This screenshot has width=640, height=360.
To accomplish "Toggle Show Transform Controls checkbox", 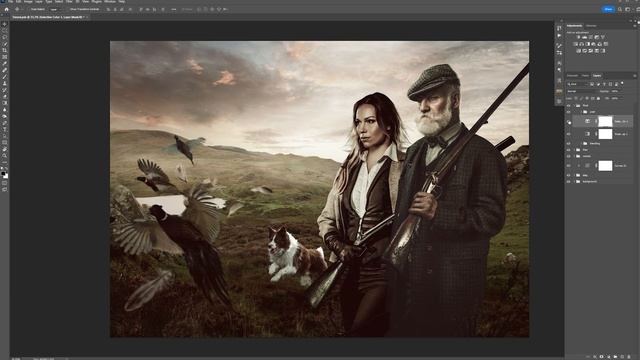I will (x=68, y=9).
